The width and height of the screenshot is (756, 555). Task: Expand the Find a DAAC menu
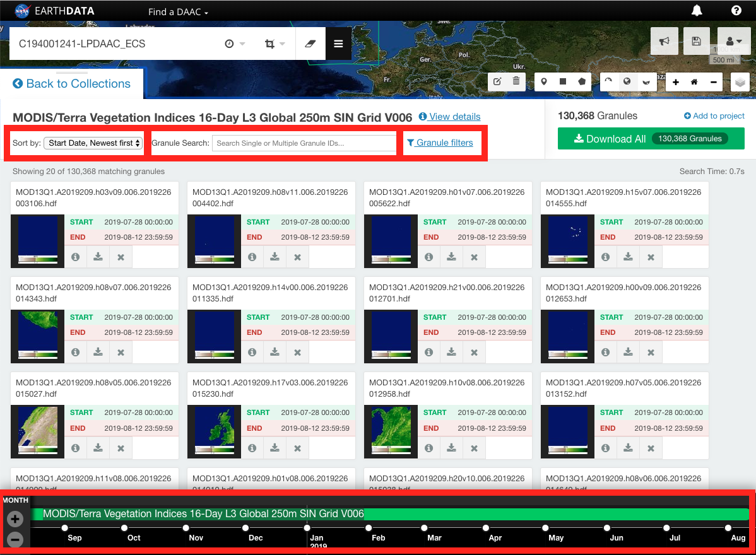pos(178,12)
